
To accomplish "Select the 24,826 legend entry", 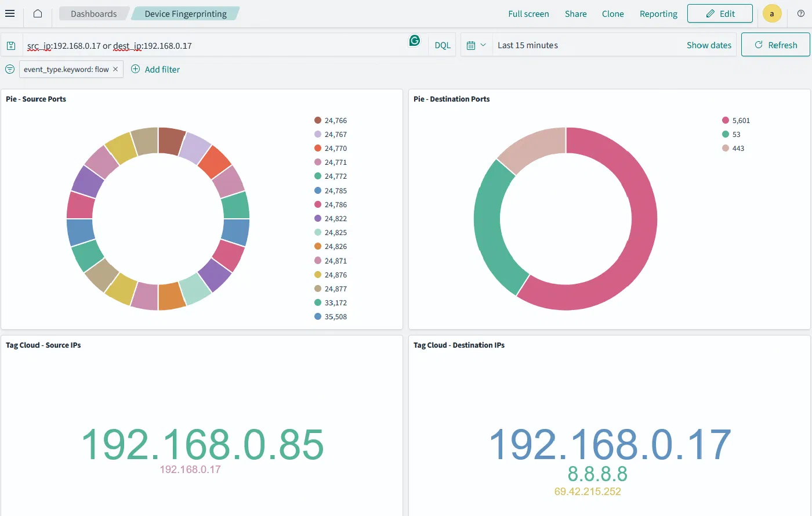I will point(331,246).
